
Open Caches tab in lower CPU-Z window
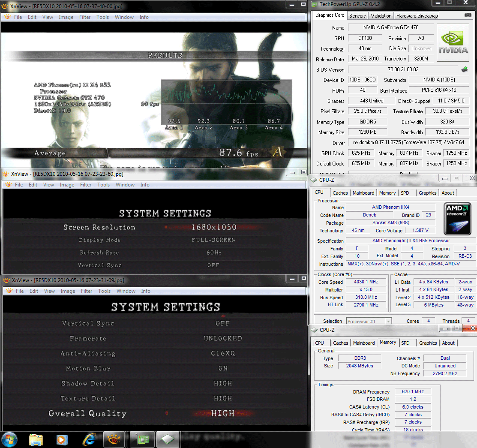[x=340, y=343]
